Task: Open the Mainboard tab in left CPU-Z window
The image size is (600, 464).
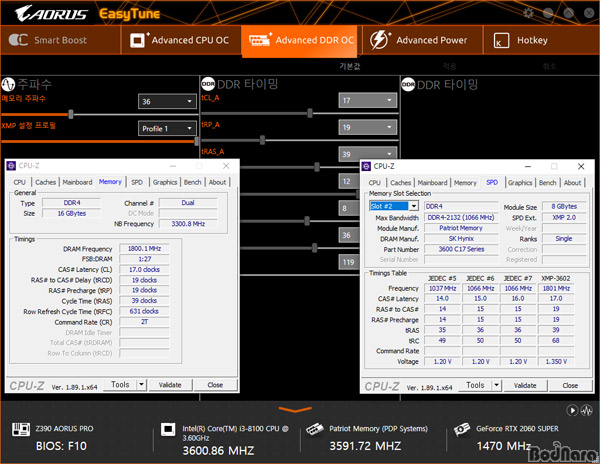Action: tap(77, 182)
